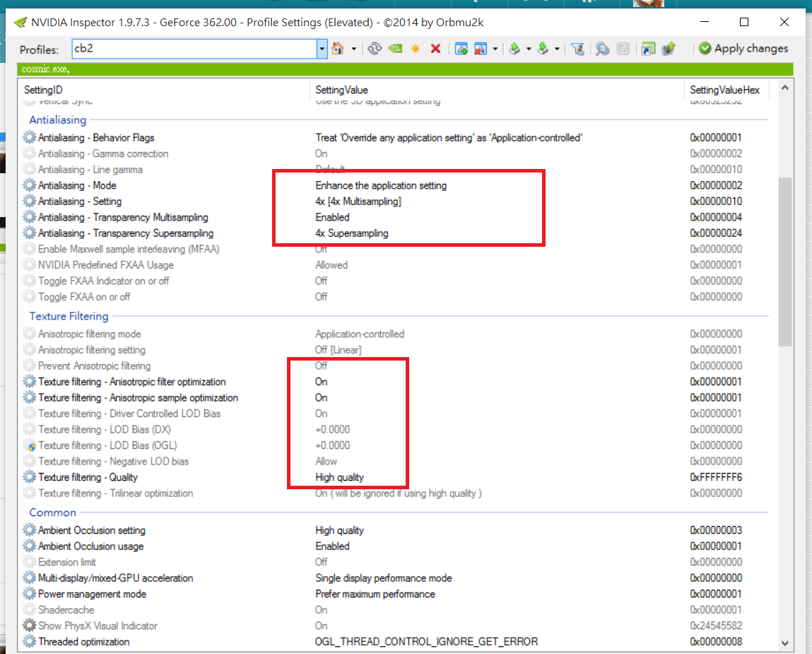Open the remove application dropdown arrow
Image resolution: width=812 pixels, height=654 pixels.
pyautogui.click(x=495, y=49)
